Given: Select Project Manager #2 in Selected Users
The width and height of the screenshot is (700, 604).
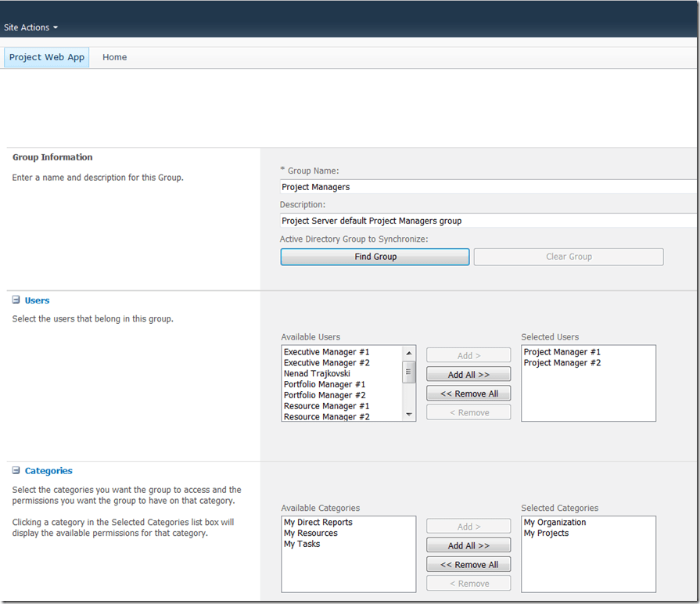Looking at the screenshot, I should pos(562,363).
